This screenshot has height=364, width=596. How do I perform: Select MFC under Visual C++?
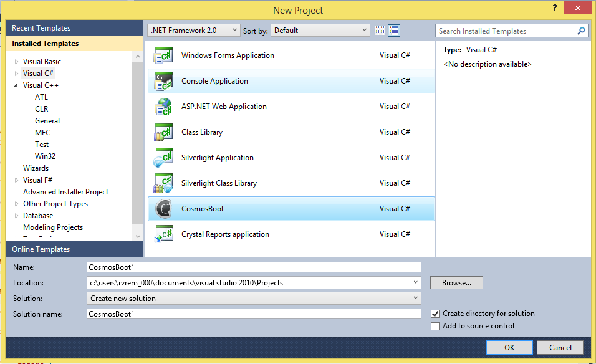[42, 133]
